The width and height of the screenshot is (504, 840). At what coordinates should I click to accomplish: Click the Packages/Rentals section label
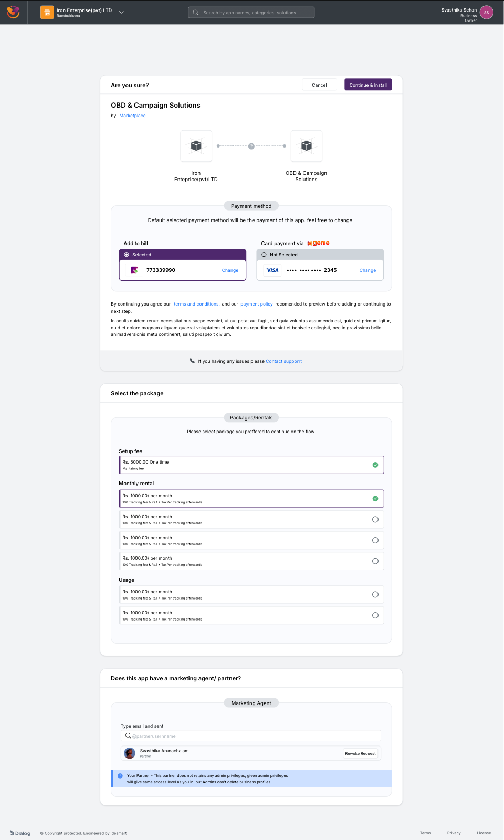point(251,417)
